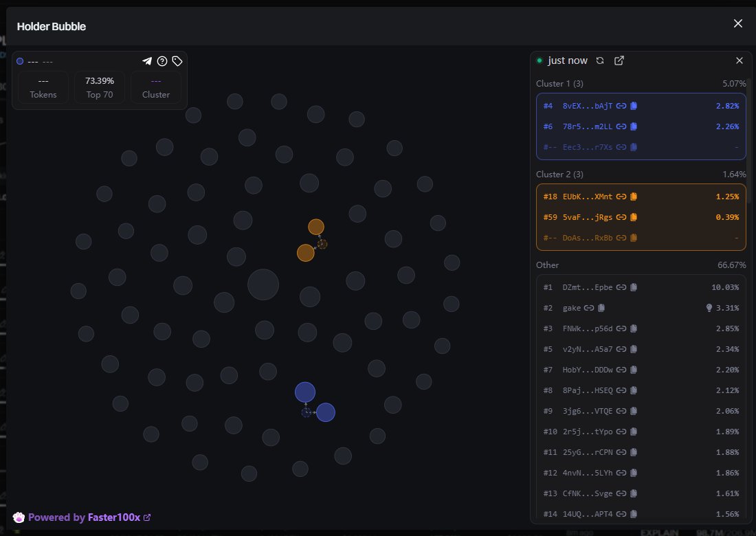
Task: Select holder address EUbK...XMnt
Action: [587, 197]
